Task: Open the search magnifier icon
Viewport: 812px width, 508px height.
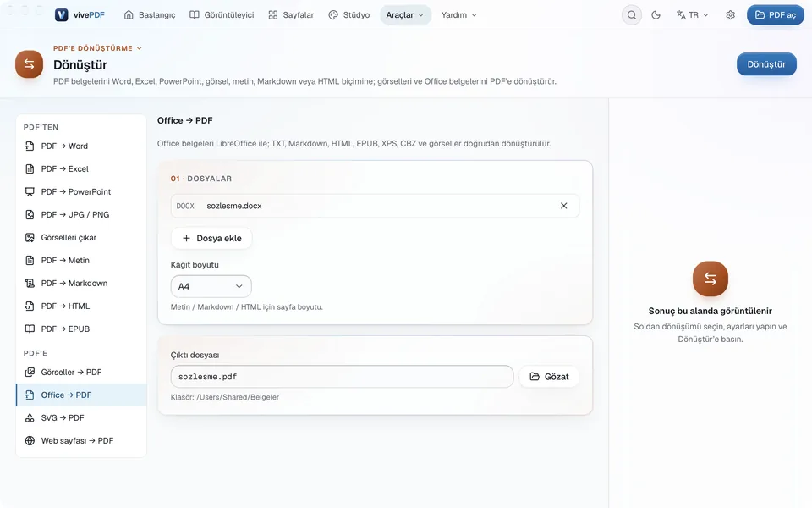Action: pyautogui.click(x=631, y=15)
